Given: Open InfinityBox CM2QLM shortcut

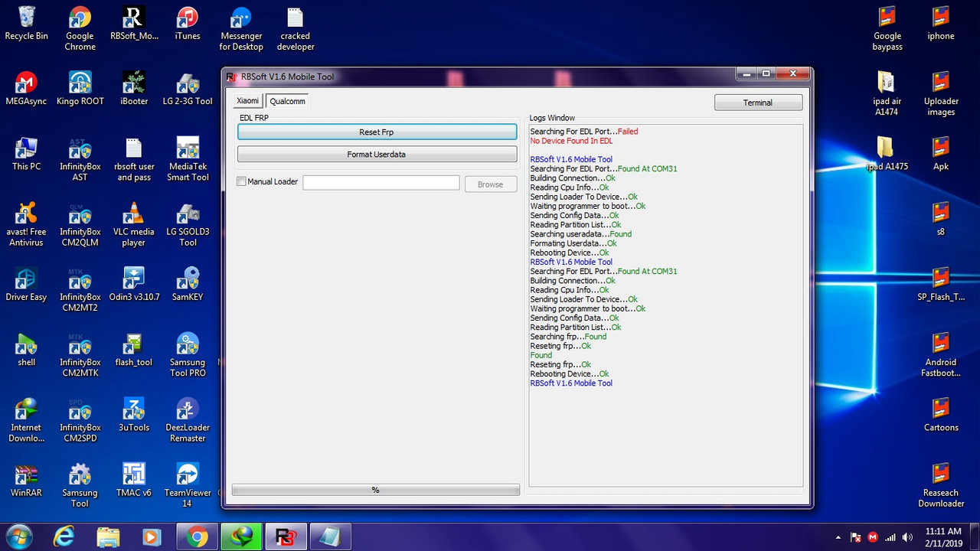Looking at the screenshot, I should [80, 224].
